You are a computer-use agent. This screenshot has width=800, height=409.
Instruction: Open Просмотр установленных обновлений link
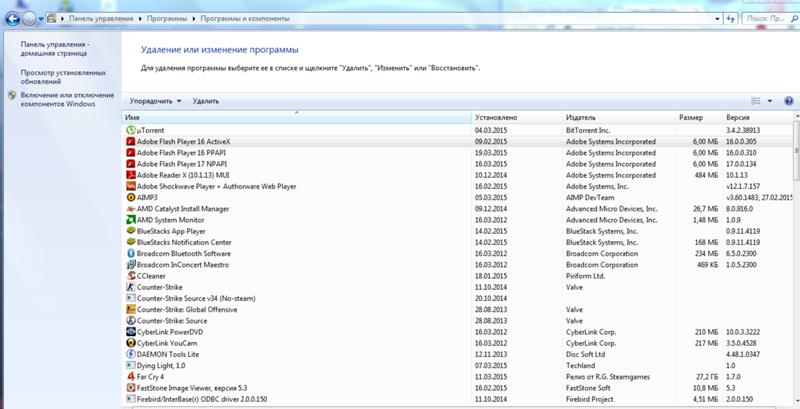[x=63, y=77]
